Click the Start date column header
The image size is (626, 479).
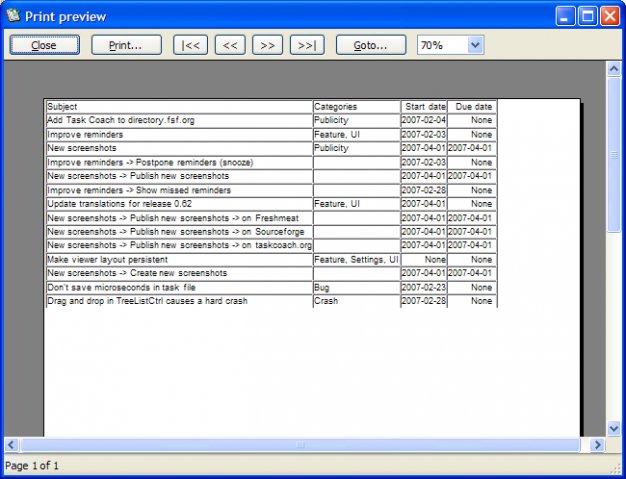(x=424, y=107)
